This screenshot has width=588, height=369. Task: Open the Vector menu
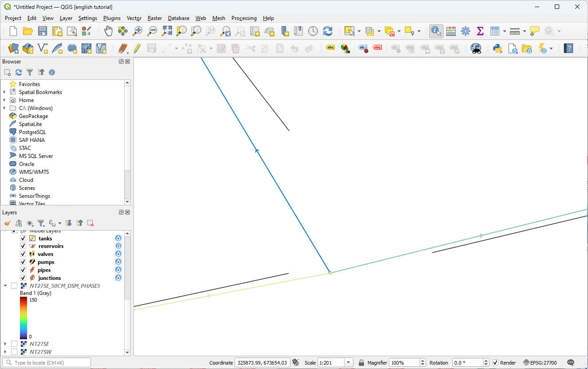[x=134, y=18]
